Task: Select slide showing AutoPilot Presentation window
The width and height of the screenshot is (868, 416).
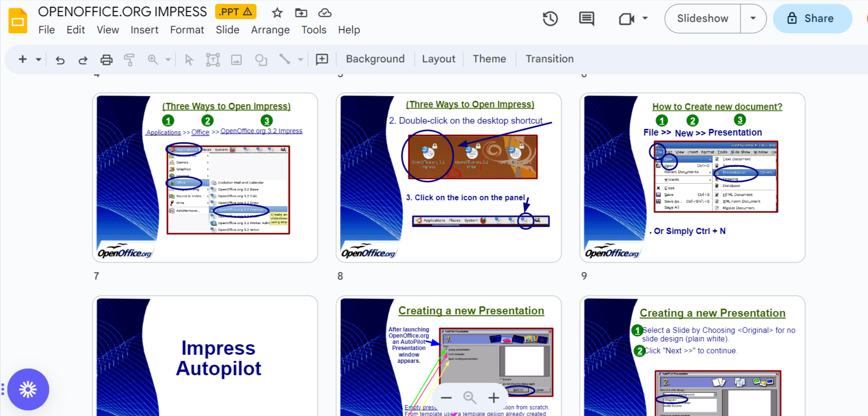Action: 449,356
